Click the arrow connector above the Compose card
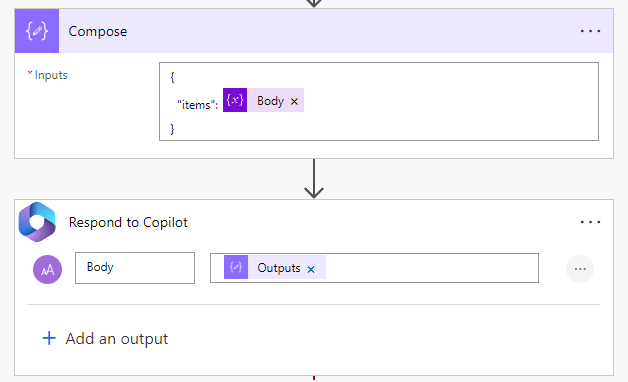 tap(314, 4)
